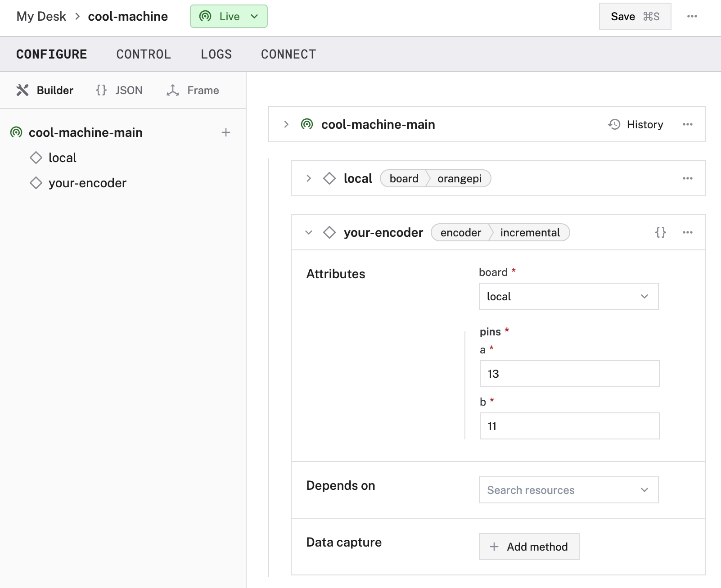Open cool-machine-main card options ellipsis
This screenshot has height=588, width=721.
coord(687,124)
